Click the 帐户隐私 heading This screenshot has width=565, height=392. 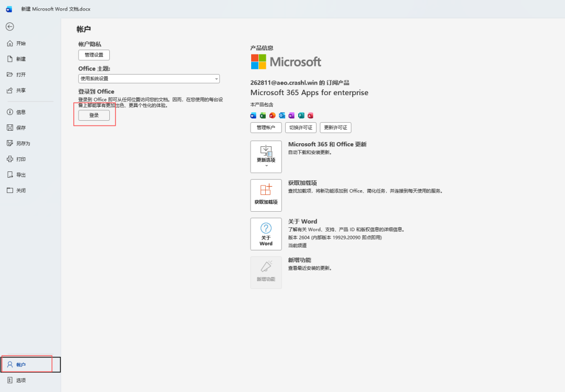pyautogui.click(x=90, y=44)
